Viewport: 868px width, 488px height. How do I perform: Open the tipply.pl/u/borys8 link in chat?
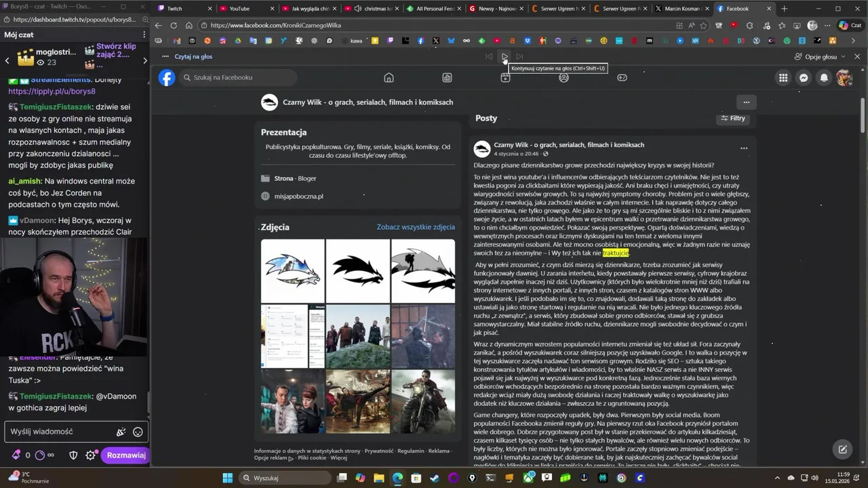(x=52, y=91)
